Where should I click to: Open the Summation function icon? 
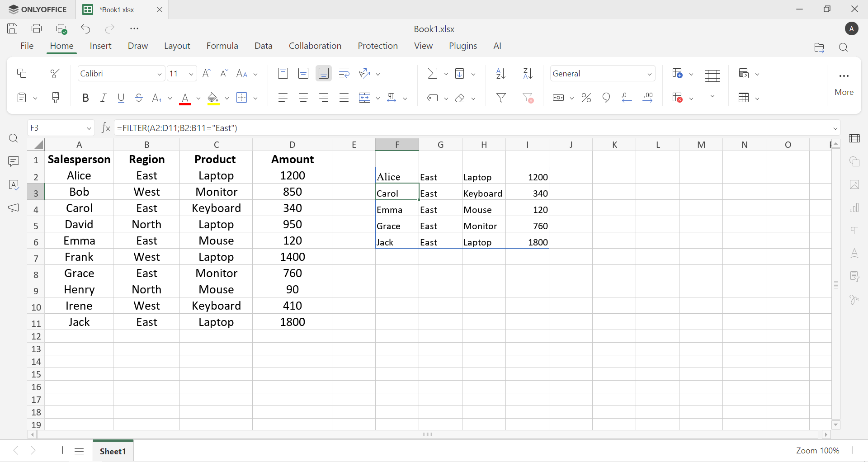point(433,74)
